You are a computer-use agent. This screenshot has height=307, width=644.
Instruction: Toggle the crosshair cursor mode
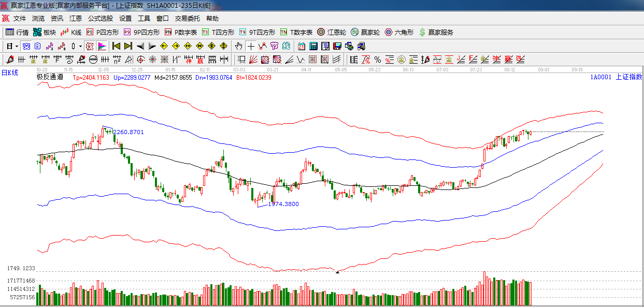click(x=251, y=46)
